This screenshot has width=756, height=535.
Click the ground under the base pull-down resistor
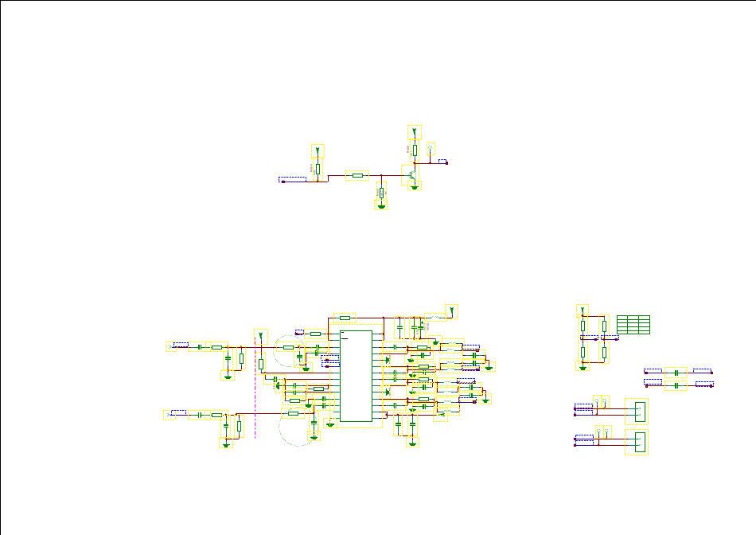click(x=381, y=206)
